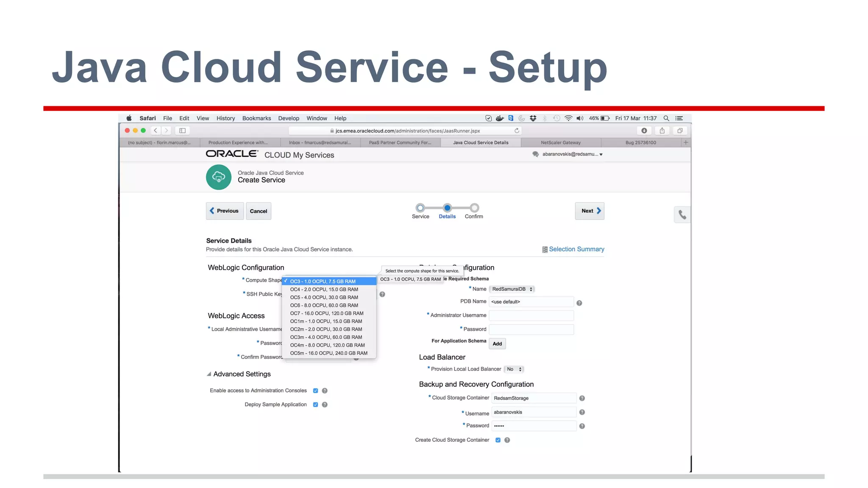This screenshot has height=488, width=868.
Task: Open Spotlight search in the menu bar
Action: click(x=666, y=118)
